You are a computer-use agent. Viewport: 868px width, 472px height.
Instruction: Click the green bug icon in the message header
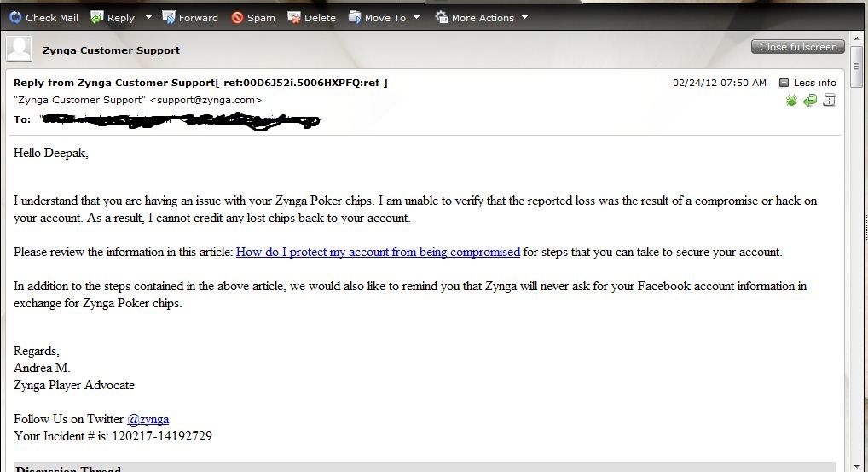pyautogui.click(x=791, y=100)
